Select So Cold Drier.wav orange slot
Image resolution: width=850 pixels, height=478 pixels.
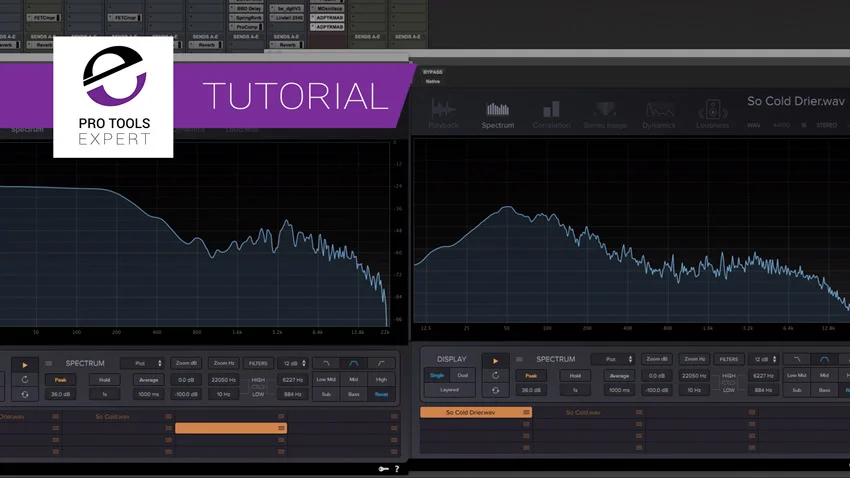pyautogui.click(x=476, y=412)
